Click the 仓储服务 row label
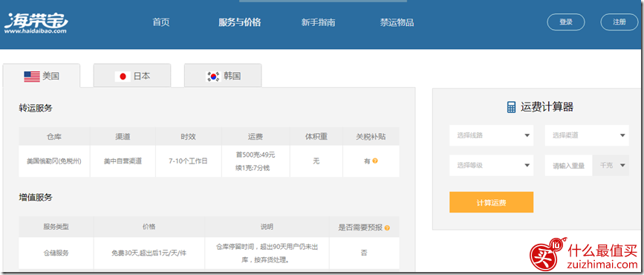Screen dimensions: 644x275 pos(56,253)
